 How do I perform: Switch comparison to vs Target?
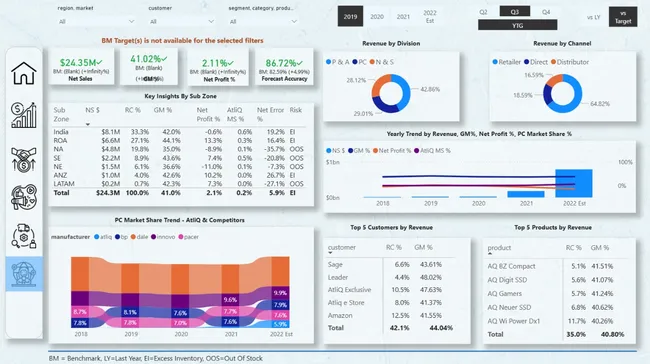623,17
